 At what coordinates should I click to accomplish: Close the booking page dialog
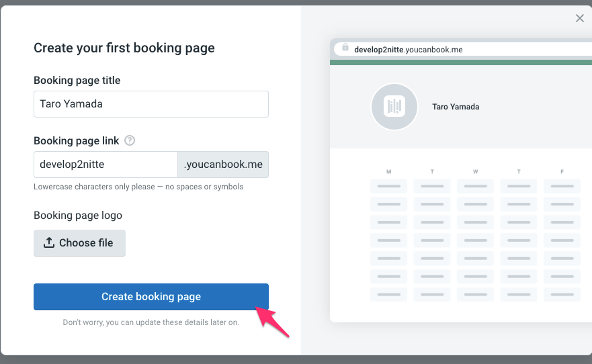pyautogui.click(x=579, y=18)
